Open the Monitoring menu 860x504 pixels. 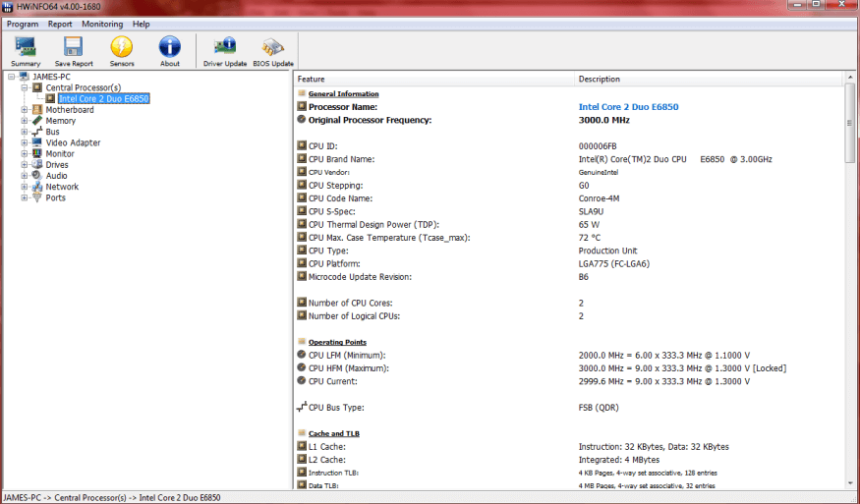click(x=102, y=25)
